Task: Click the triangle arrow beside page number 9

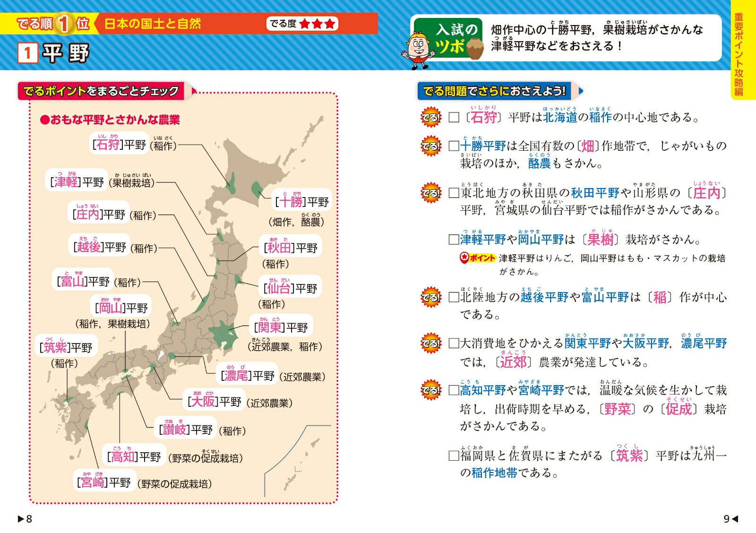Action: (x=735, y=519)
